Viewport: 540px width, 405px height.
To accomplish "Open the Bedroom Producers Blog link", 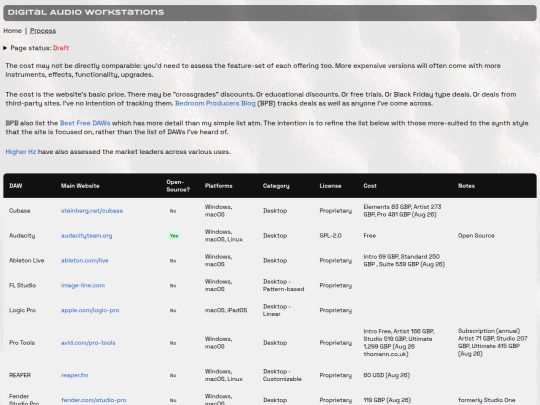I will tap(215, 103).
